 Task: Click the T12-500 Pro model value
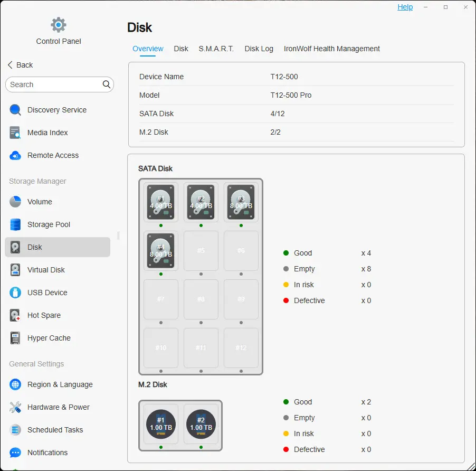tap(291, 95)
